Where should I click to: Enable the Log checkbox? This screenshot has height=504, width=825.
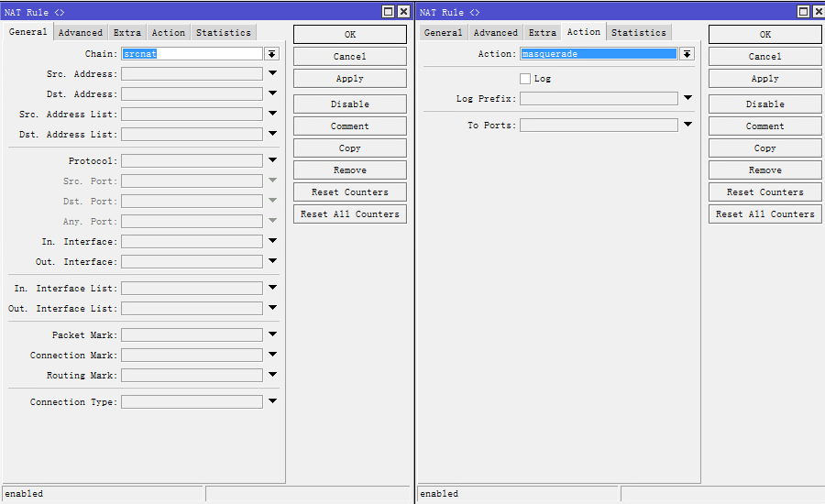(x=525, y=79)
